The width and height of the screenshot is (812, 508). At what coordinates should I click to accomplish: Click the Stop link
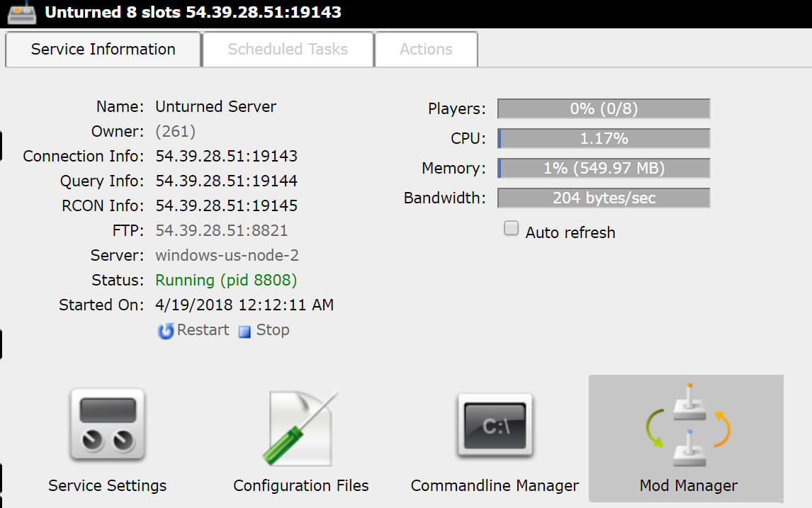pos(273,330)
